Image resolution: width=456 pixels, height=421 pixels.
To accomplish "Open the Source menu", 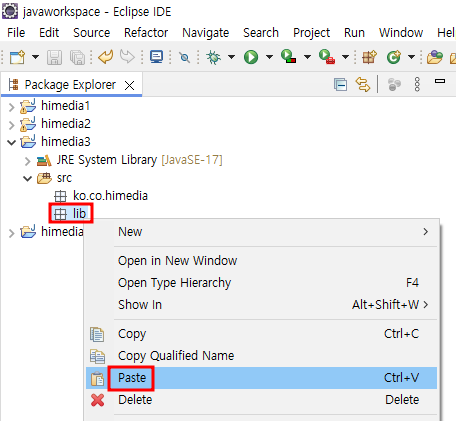I will click(92, 33).
